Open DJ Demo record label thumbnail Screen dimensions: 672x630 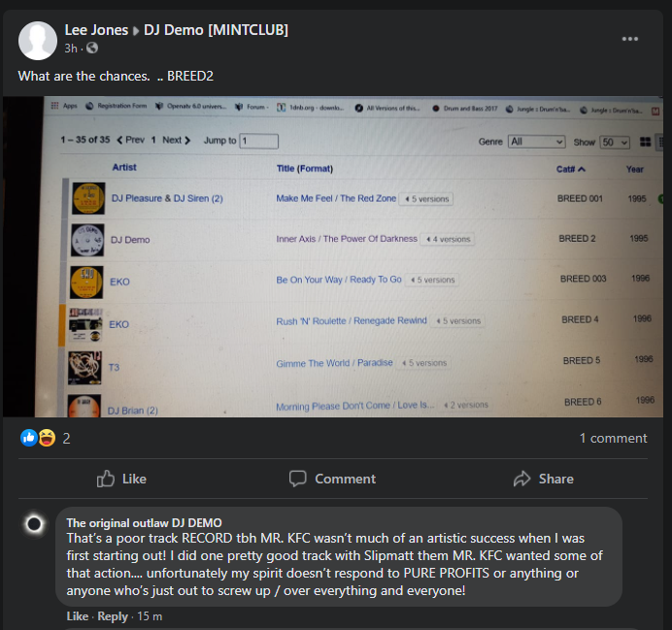[x=87, y=240]
